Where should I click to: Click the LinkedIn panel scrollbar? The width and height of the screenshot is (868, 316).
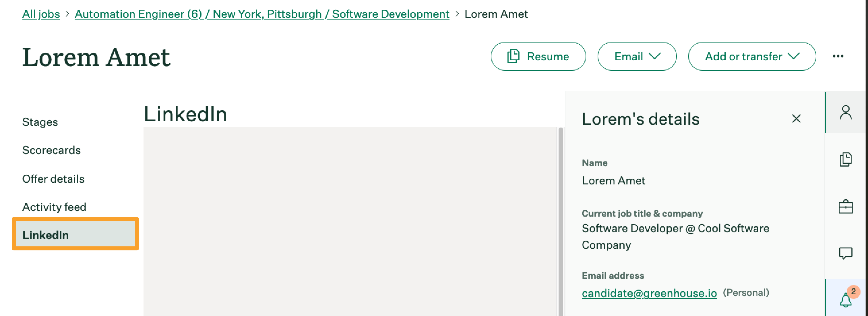point(561,221)
